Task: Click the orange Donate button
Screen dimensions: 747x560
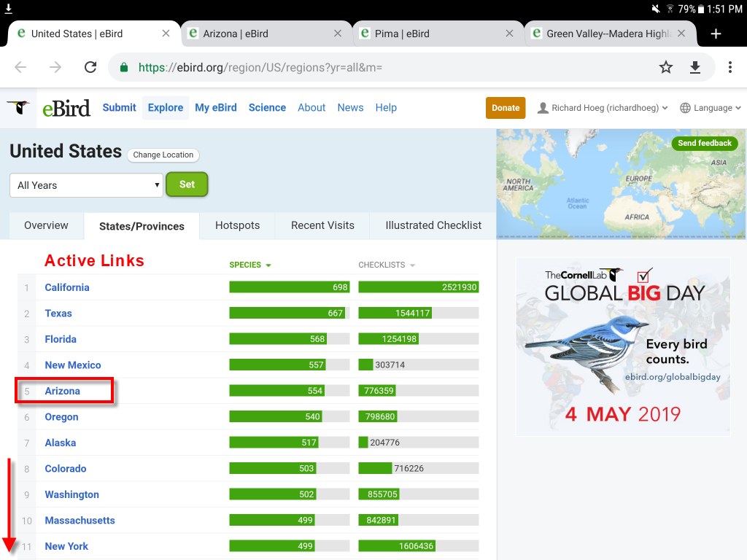Action: (x=506, y=108)
